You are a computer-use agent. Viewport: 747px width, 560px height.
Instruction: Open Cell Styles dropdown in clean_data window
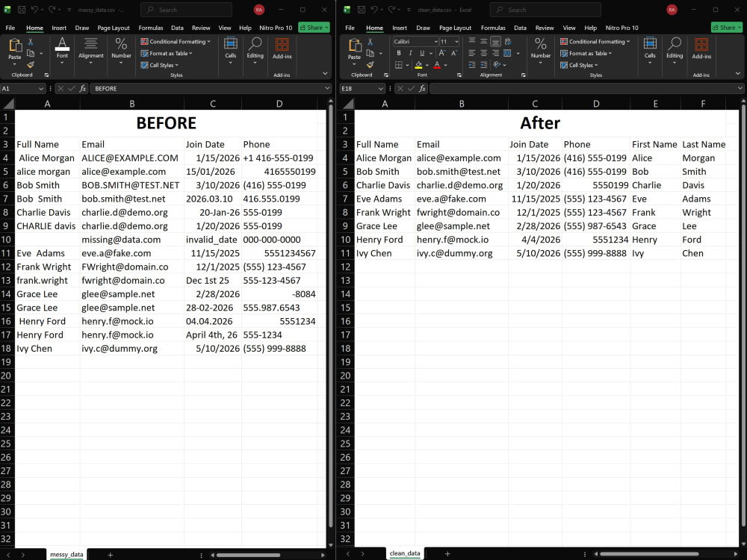pos(579,65)
